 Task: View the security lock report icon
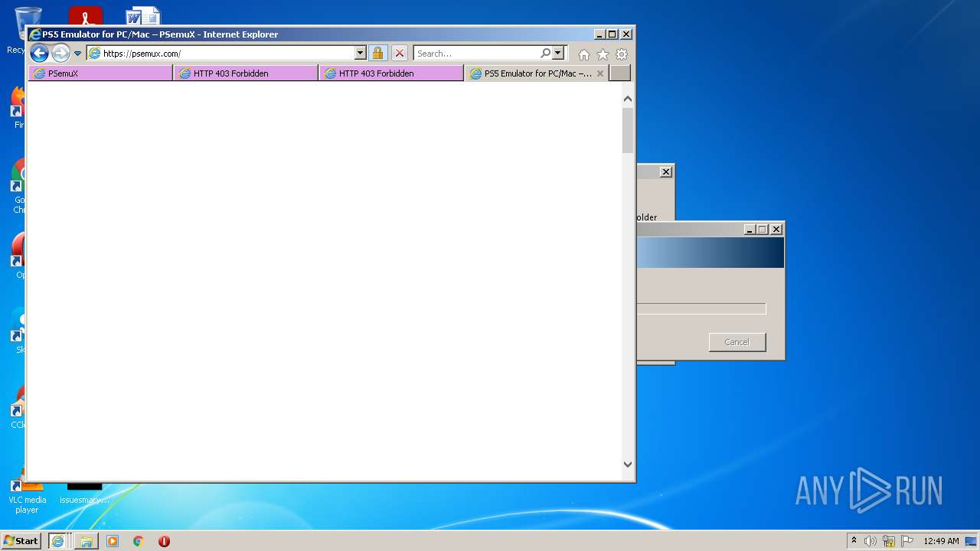(377, 54)
